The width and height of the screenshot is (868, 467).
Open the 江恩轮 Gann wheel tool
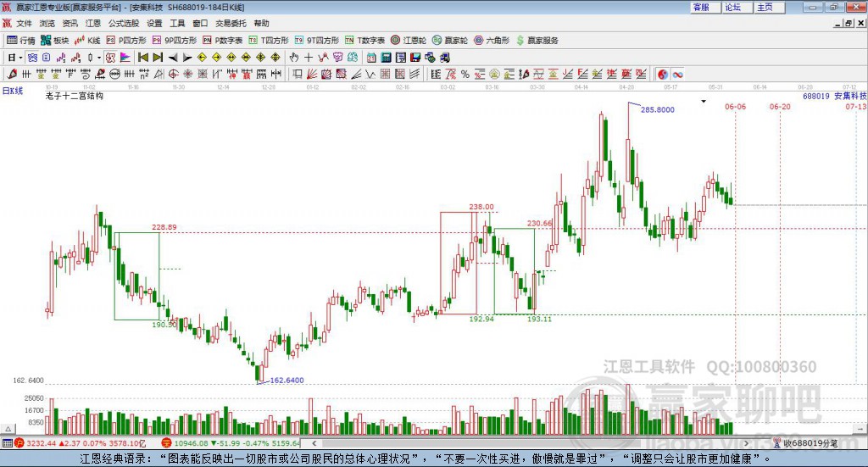(x=409, y=41)
